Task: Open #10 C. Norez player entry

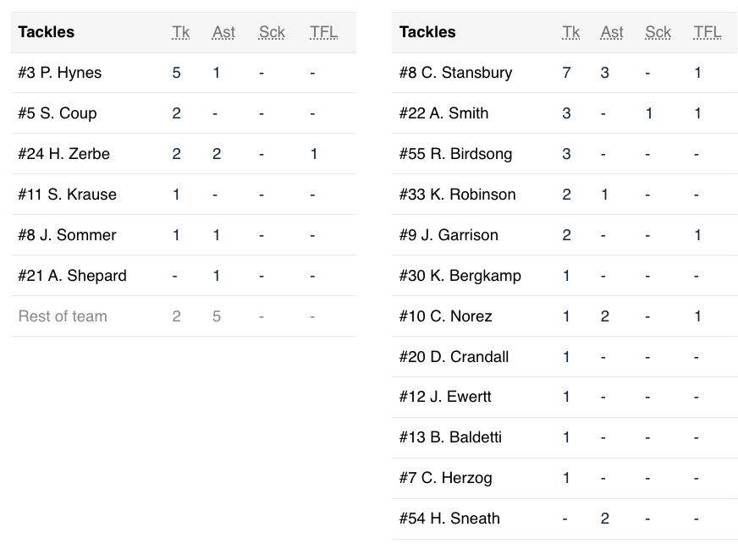Action: pos(445,316)
